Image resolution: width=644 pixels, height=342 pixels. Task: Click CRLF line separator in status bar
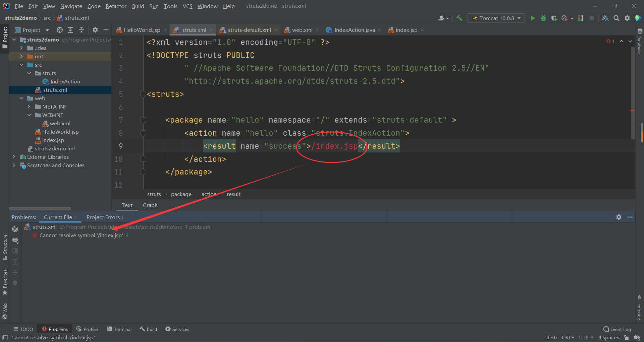(568, 338)
